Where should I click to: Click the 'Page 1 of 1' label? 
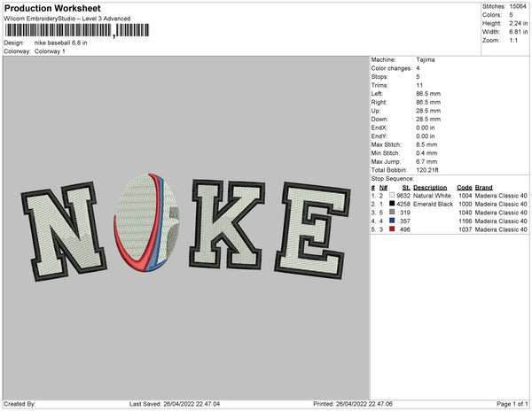[512, 404]
